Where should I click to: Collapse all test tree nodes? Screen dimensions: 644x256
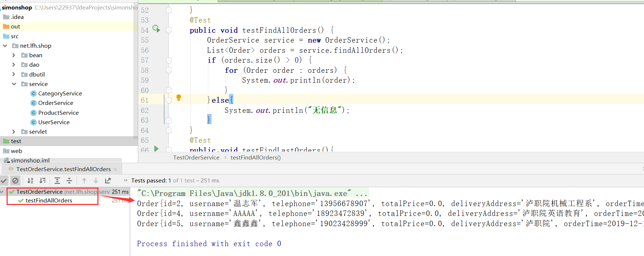pos(69,180)
